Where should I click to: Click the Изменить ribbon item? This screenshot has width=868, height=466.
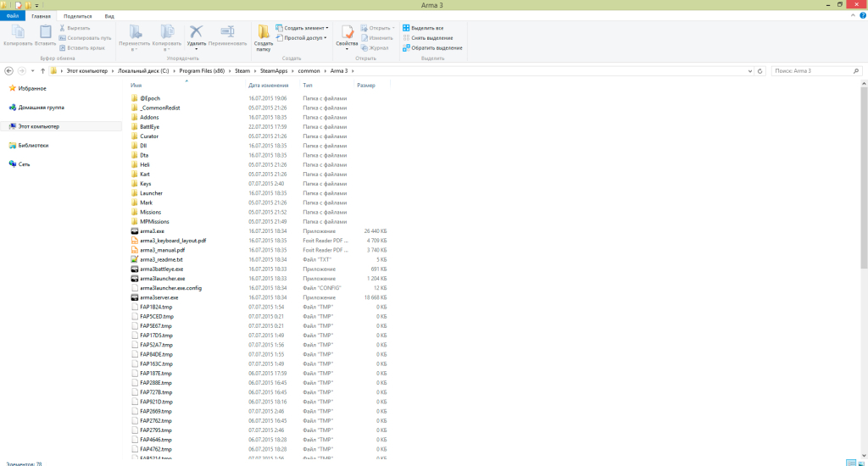coord(377,37)
